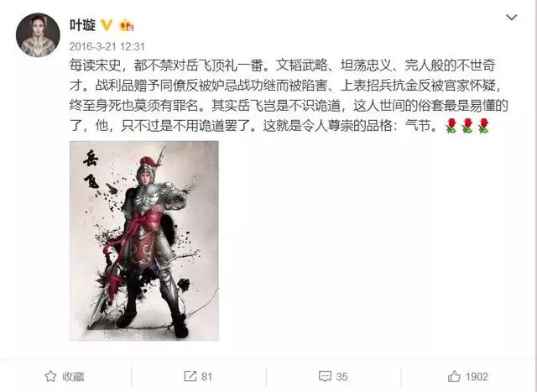Click the post text about 岳飞
The height and width of the screenshot is (392, 537).
289,96
